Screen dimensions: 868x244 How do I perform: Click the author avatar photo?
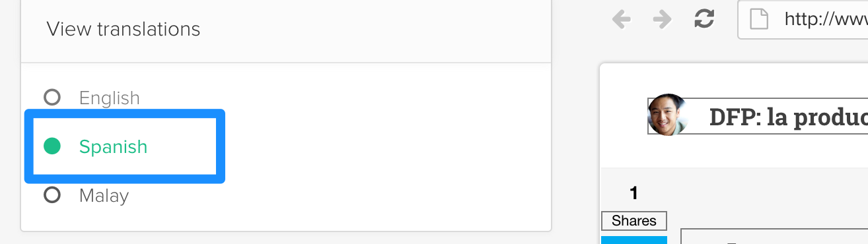[668, 115]
